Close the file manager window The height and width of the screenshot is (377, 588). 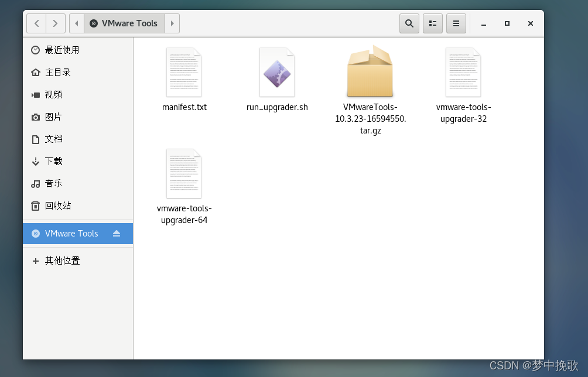coord(530,23)
